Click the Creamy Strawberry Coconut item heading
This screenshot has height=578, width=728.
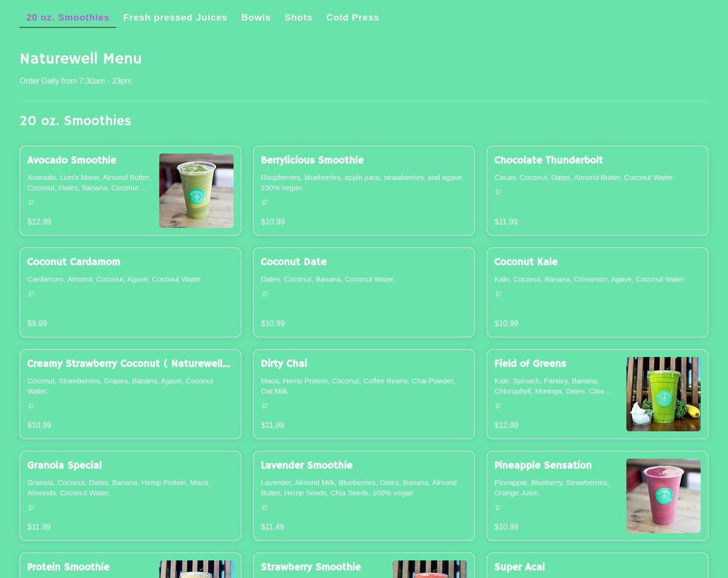[x=128, y=363]
